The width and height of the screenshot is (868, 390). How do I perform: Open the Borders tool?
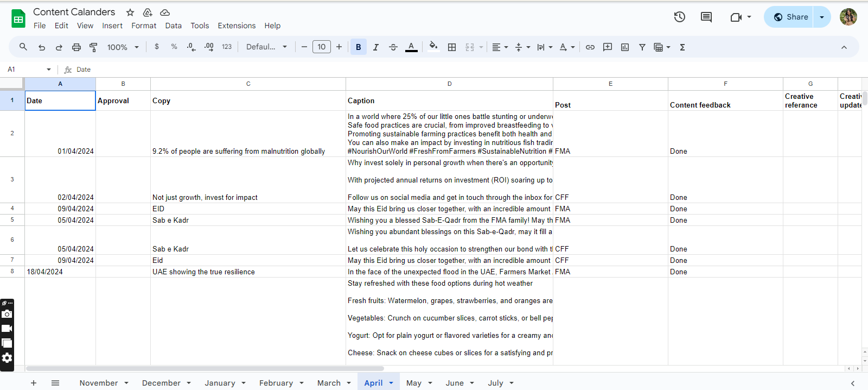tap(452, 47)
